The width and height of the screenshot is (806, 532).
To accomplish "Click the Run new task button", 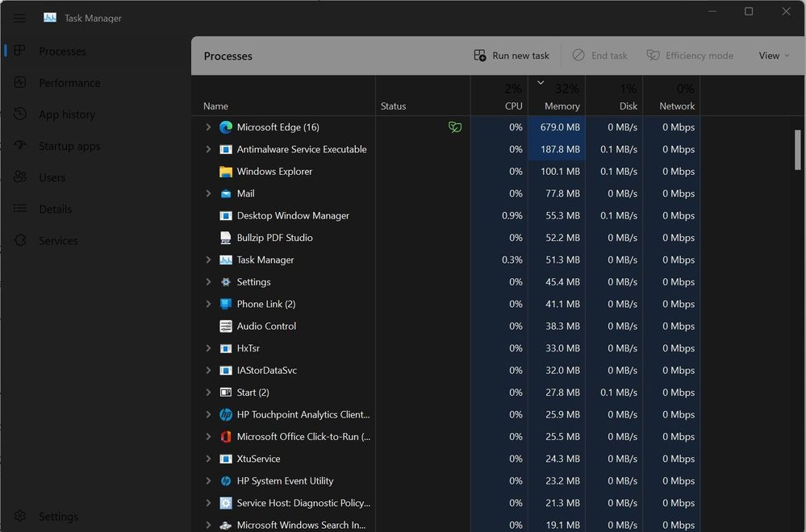I will tap(512, 56).
